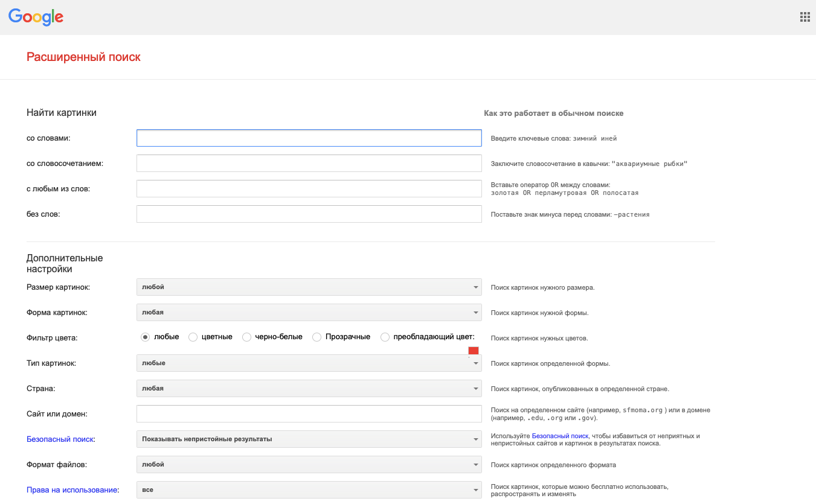Image resolution: width=816 pixels, height=504 pixels.
Task: Open the 'Тип картинок' dropdown
Action: tap(309, 363)
